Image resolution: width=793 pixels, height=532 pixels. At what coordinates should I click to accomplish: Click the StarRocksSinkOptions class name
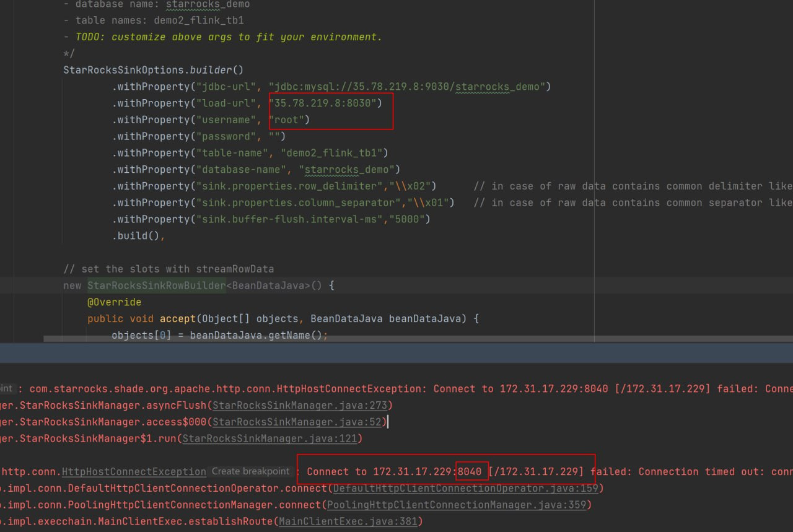click(123, 70)
